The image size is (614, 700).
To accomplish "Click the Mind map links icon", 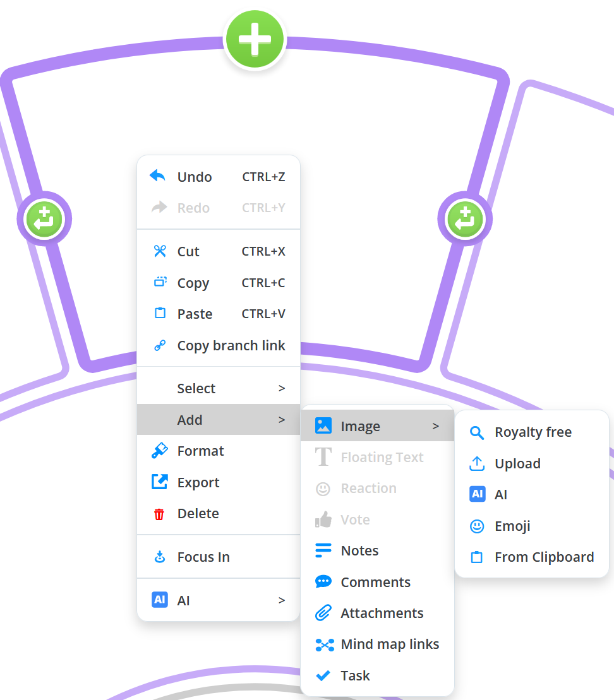I will tap(324, 644).
